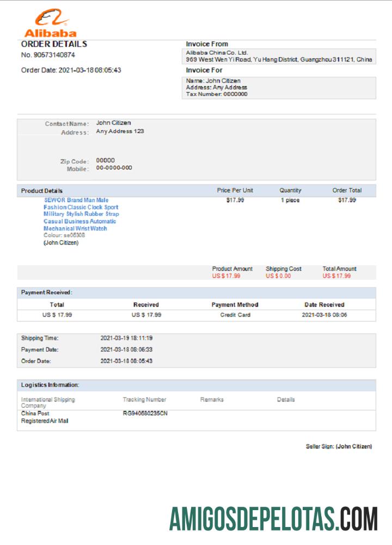Click the red Total Amount value
The image size is (392, 545).
click(336, 276)
